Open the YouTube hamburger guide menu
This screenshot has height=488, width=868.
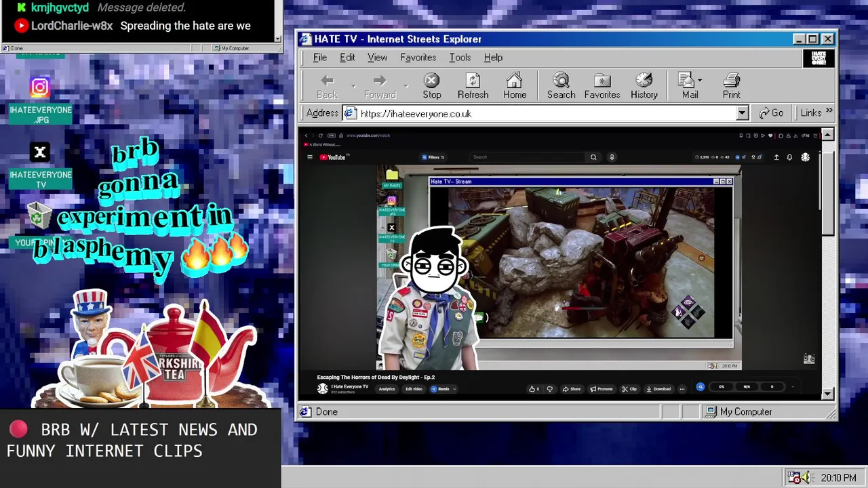[x=310, y=157]
